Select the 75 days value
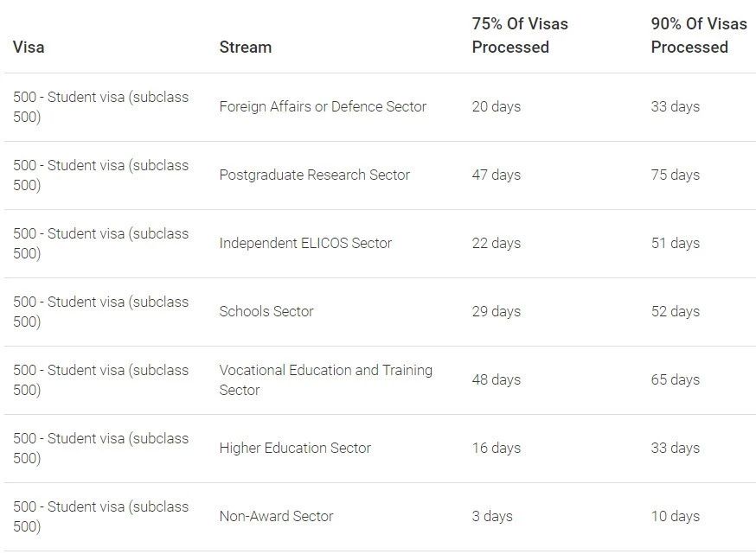The height and width of the screenshot is (554, 756). tap(675, 175)
